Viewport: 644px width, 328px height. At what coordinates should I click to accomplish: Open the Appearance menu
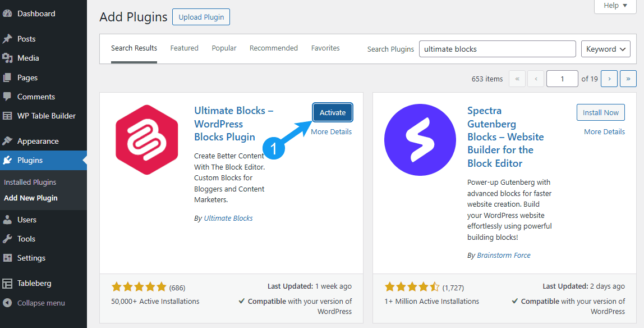click(x=38, y=141)
